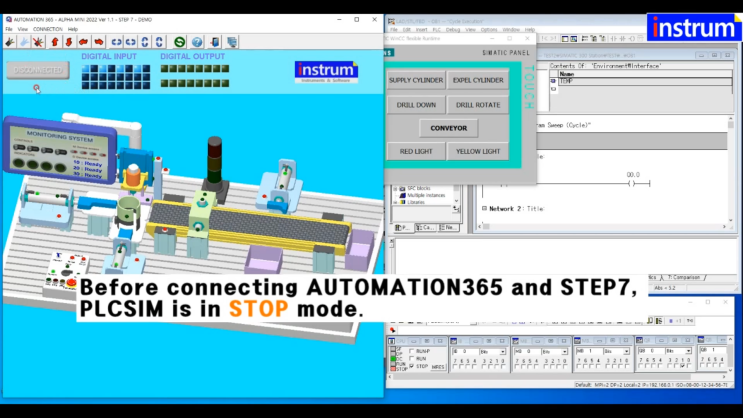Image resolution: width=743 pixels, height=418 pixels.
Task: Click normally open contact icon in LAD toolbar
Action: click(613, 39)
